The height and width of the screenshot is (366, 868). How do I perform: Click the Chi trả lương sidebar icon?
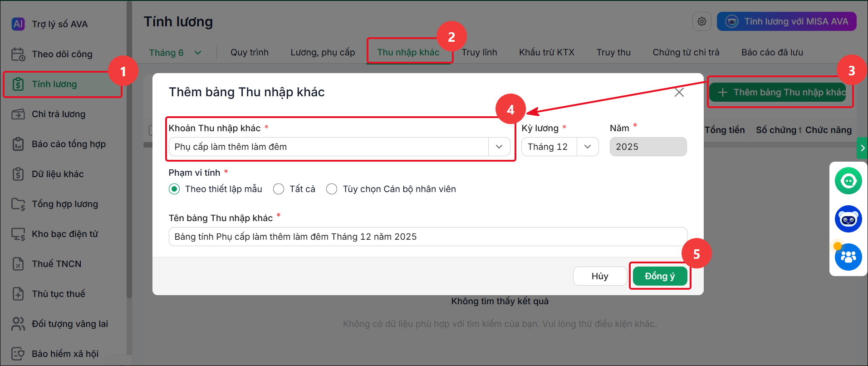18,114
